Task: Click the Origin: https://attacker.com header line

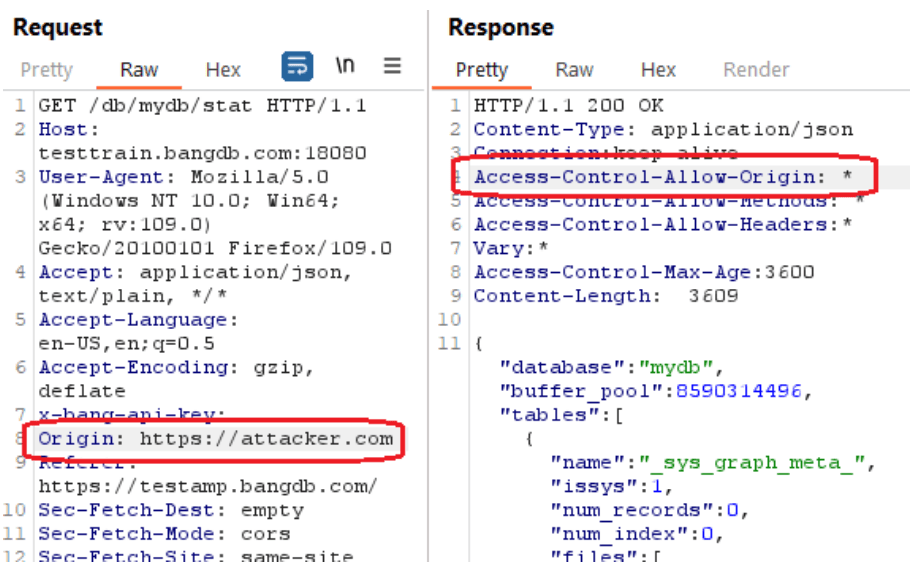Action: (x=216, y=439)
